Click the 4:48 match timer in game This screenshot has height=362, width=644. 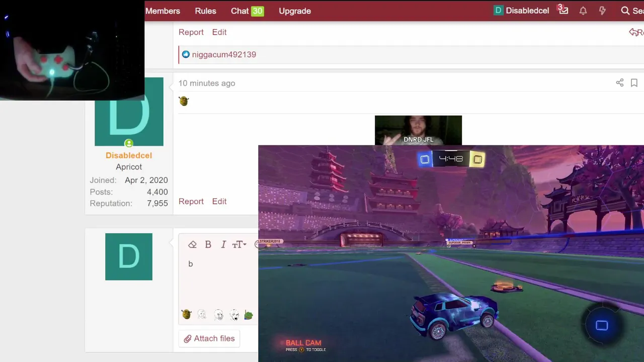point(451,159)
